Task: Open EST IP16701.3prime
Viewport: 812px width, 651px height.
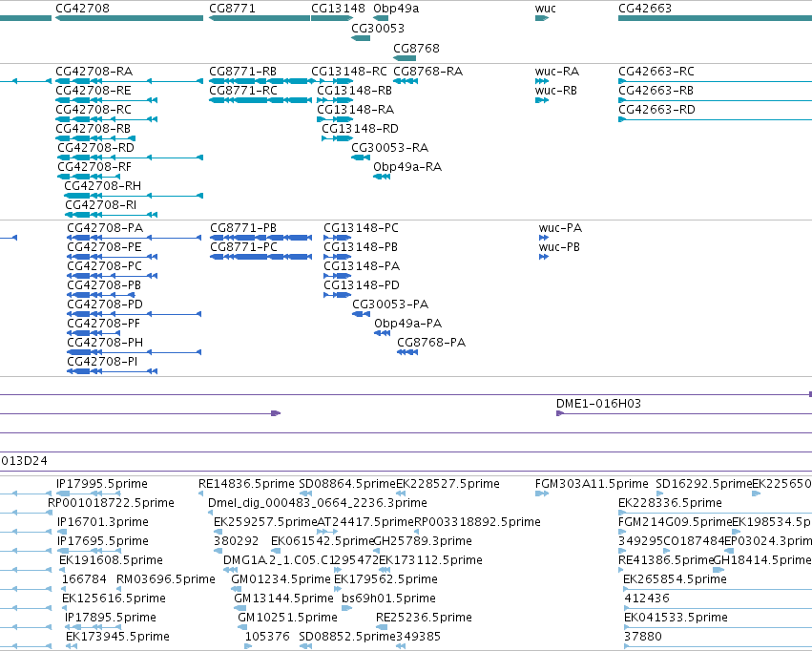Action: pos(102,522)
